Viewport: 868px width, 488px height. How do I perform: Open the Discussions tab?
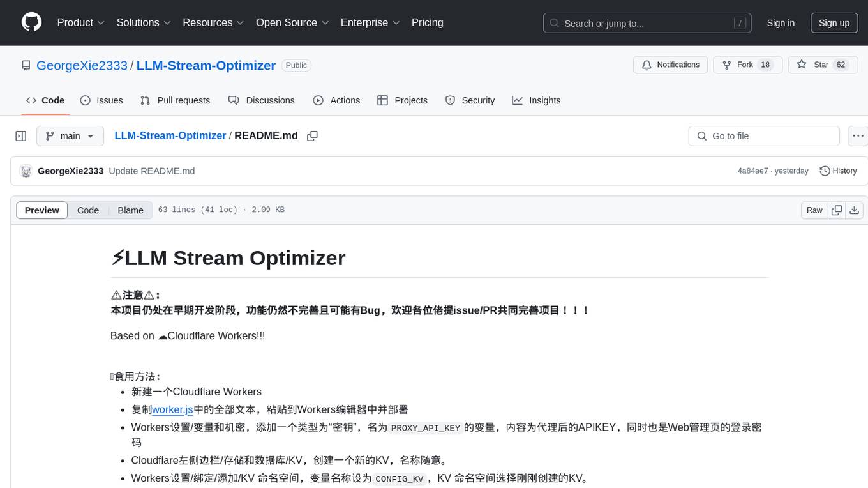tap(262, 100)
